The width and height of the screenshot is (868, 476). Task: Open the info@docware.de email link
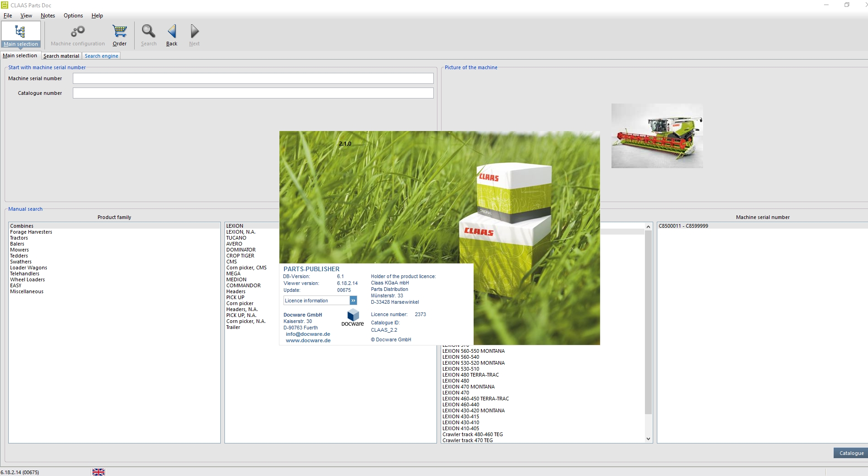pos(308,334)
